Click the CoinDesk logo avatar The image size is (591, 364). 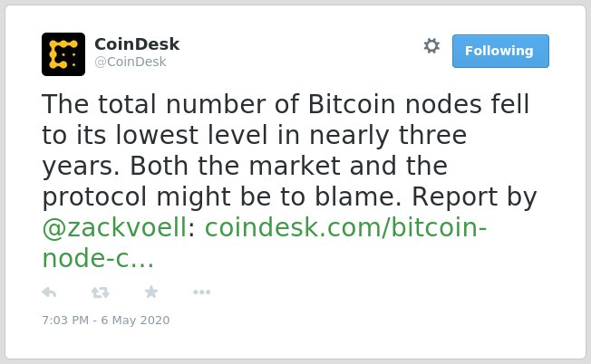click(63, 54)
